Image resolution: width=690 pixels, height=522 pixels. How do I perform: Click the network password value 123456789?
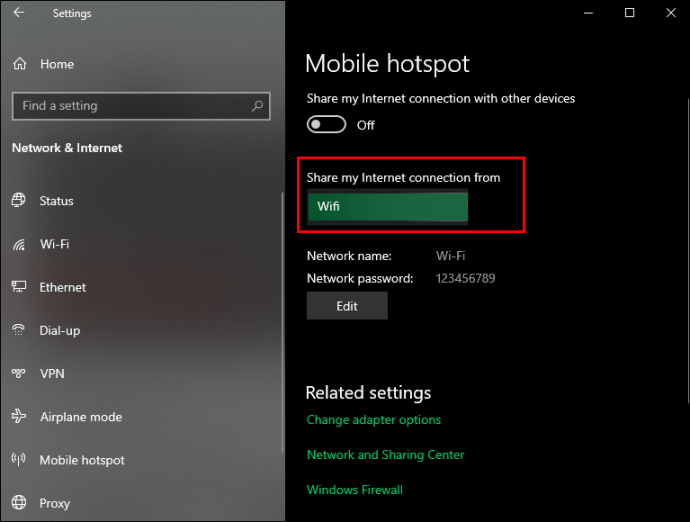[x=466, y=278]
